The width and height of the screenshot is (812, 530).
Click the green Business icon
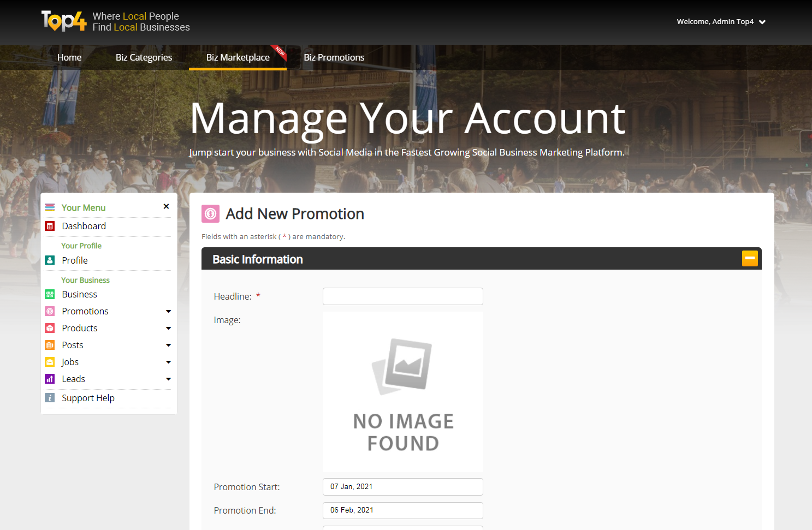click(x=50, y=294)
